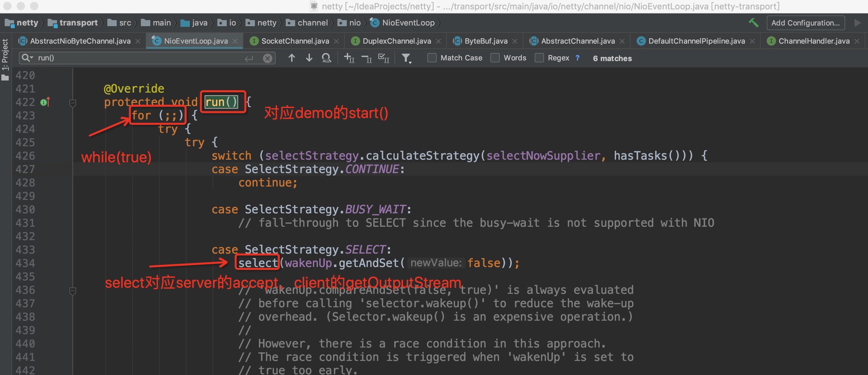This screenshot has height=375, width=868.
Task: Enable the Regex checkbox
Action: point(539,58)
